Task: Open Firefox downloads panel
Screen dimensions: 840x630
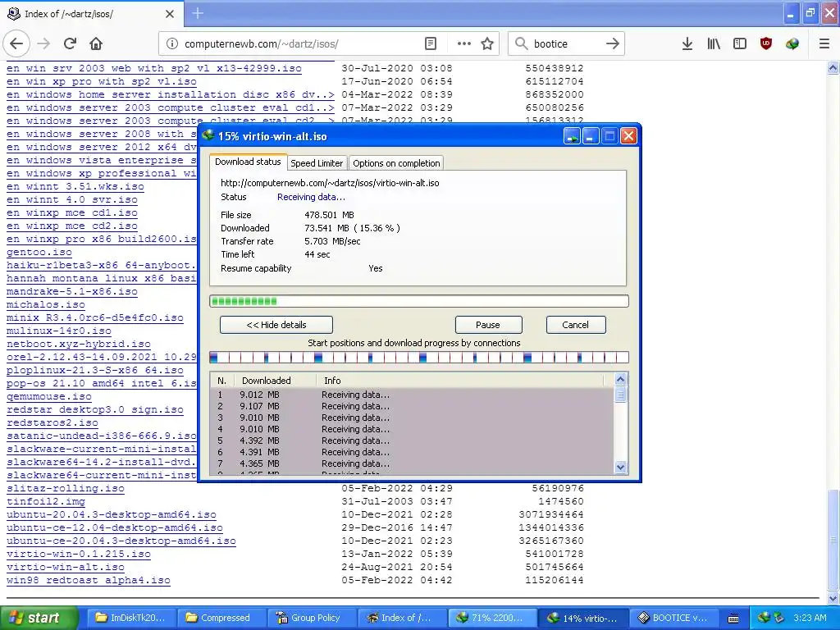Action: 687,44
